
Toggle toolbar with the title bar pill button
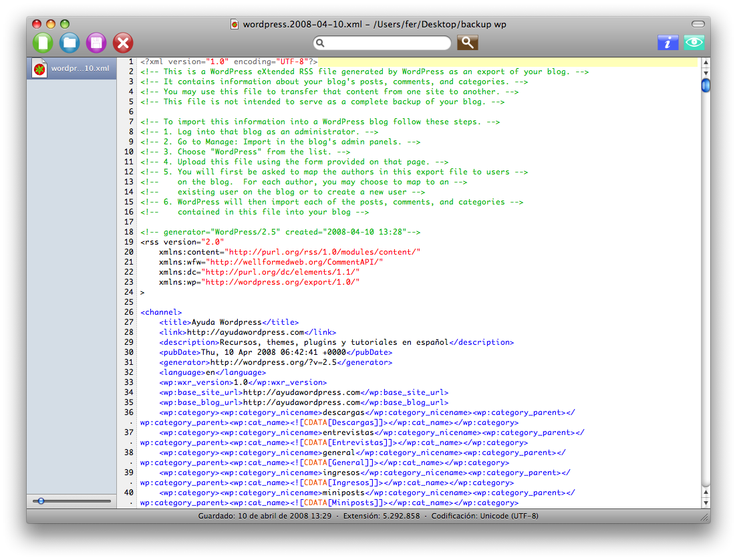point(698,24)
